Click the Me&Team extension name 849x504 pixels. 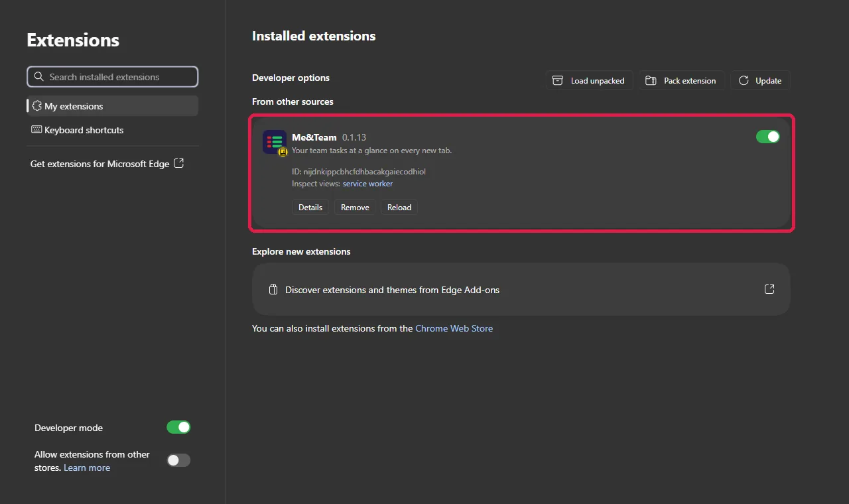[314, 137]
